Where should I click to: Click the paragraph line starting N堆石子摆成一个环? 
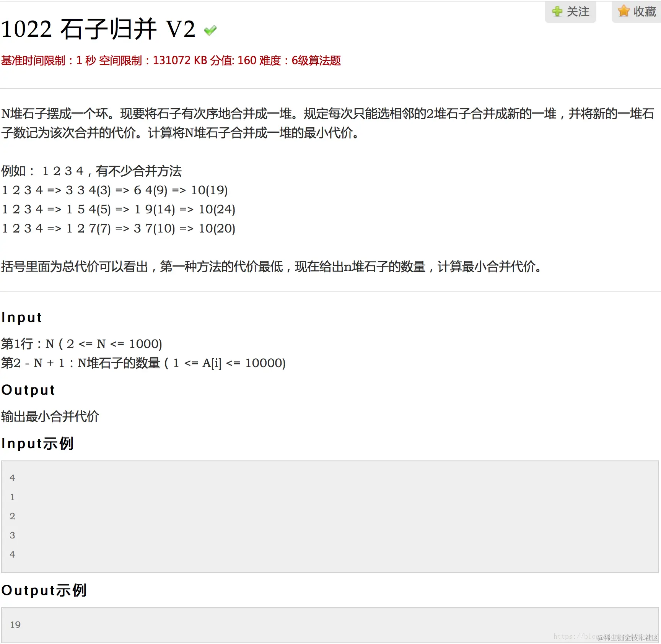328,114
